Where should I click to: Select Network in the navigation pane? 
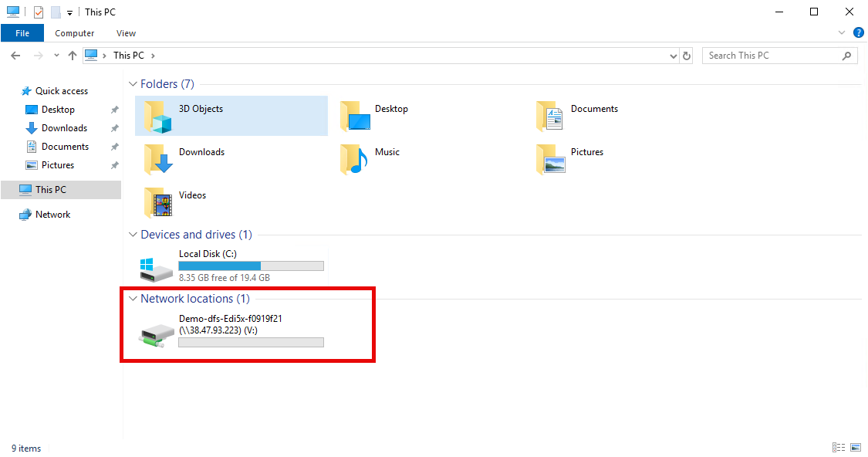pyautogui.click(x=52, y=215)
